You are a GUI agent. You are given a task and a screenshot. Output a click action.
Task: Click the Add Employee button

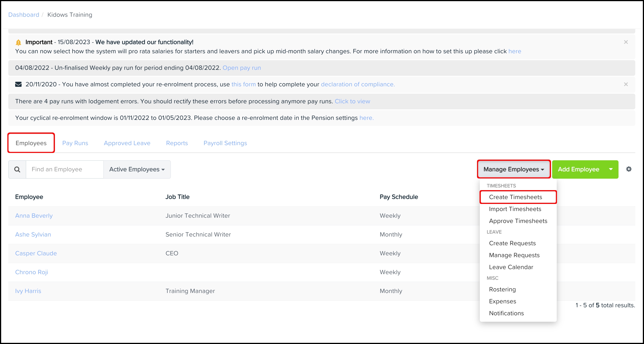(578, 169)
